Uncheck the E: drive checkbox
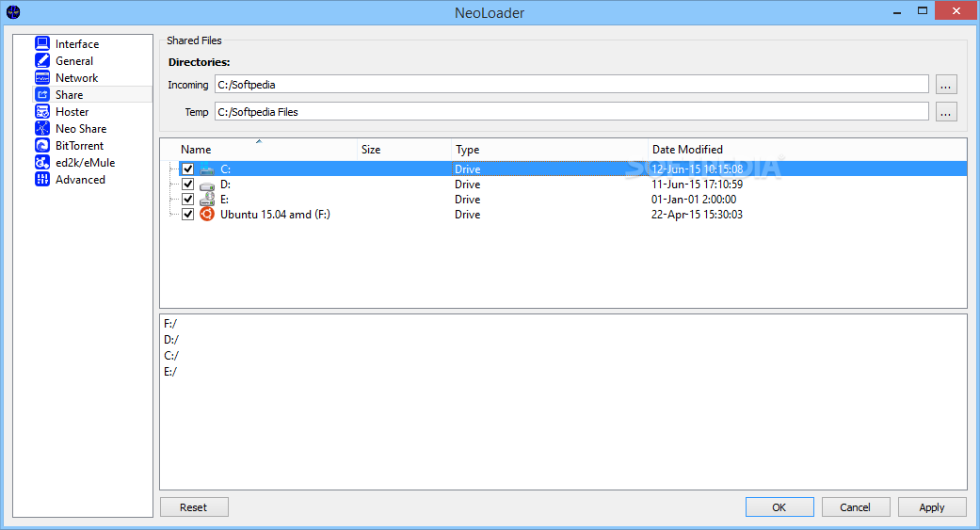The image size is (980, 530). 187,199
